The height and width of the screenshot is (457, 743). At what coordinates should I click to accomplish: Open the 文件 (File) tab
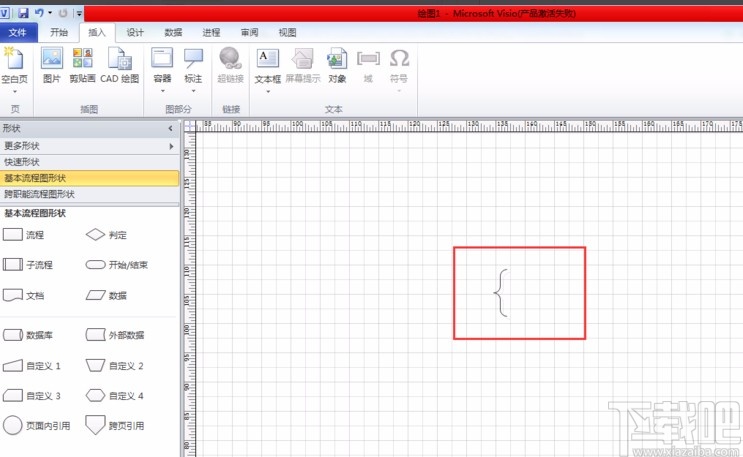[18, 33]
